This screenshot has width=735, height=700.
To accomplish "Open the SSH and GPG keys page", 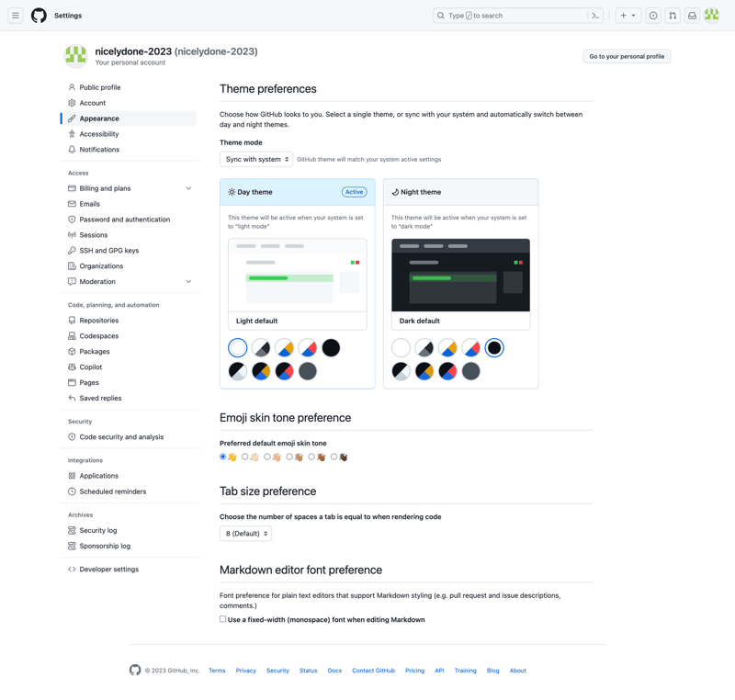I will pyautogui.click(x=108, y=250).
